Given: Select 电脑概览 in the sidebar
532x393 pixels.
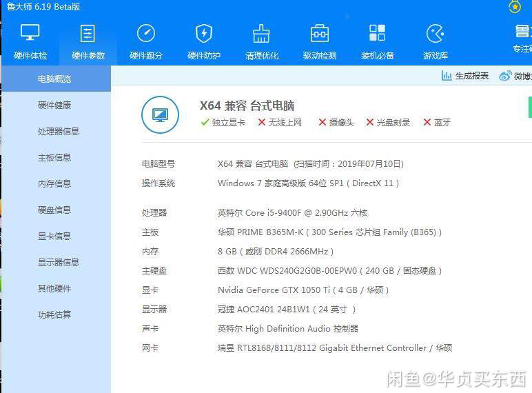Looking at the screenshot, I should (x=57, y=79).
